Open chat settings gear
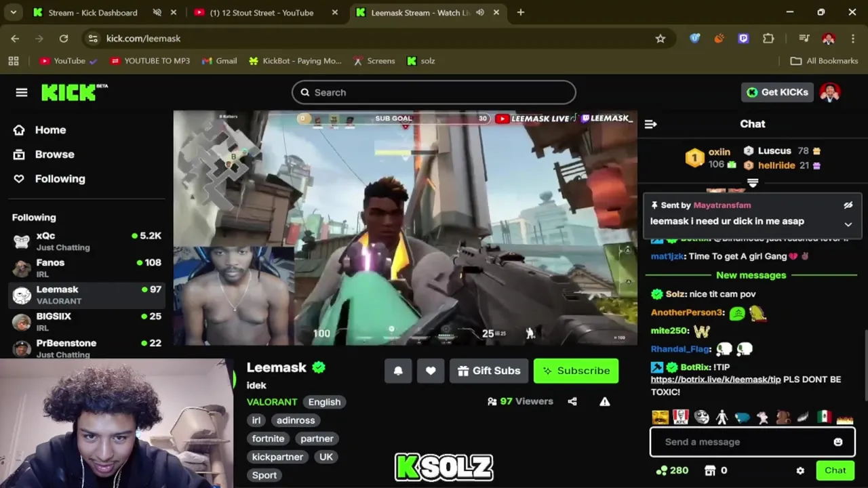Viewport: 868px width, 488px height. click(800, 470)
